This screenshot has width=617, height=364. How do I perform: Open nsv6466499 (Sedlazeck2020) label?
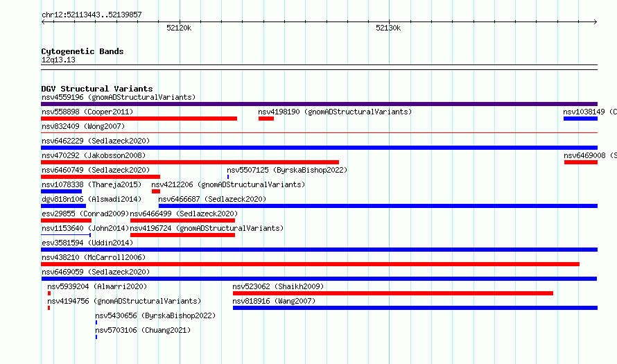point(184,214)
